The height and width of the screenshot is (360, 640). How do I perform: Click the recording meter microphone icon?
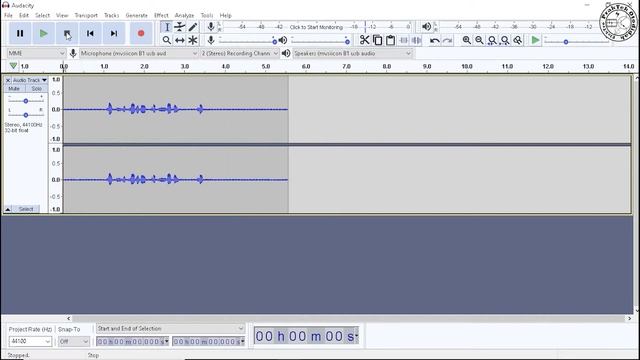pos(211,27)
